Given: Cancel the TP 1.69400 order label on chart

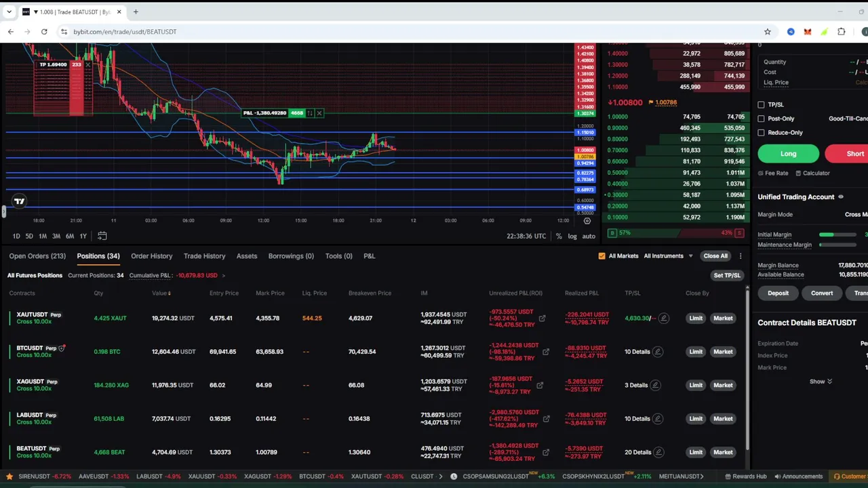Looking at the screenshot, I should tap(87, 64).
